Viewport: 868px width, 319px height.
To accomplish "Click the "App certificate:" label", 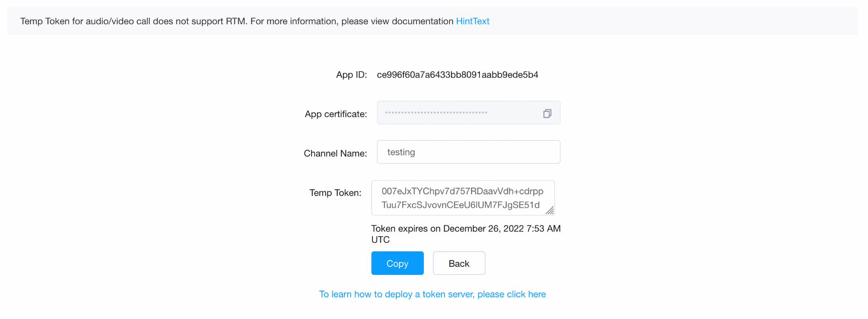I will coord(336,114).
